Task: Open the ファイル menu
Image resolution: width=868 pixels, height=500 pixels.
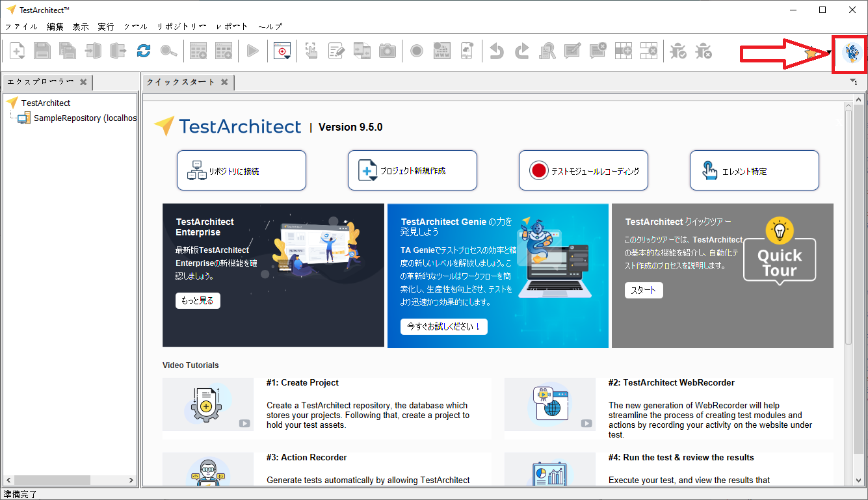Action: tap(21, 27)
